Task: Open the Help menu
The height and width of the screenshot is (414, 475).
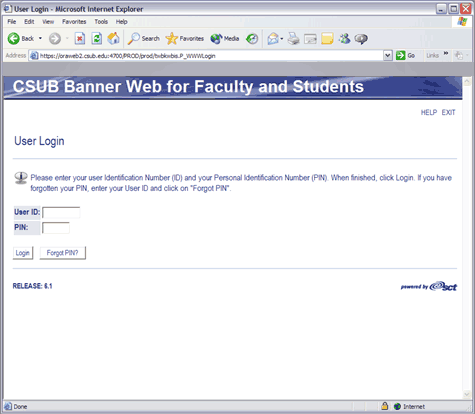Action: tap(122, 22)
